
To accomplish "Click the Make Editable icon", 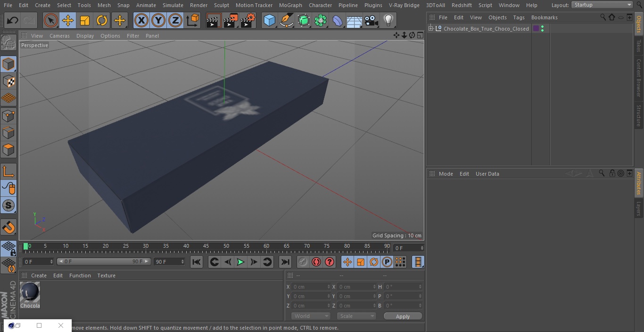I will pyautogui.click(x=8, y=43).
